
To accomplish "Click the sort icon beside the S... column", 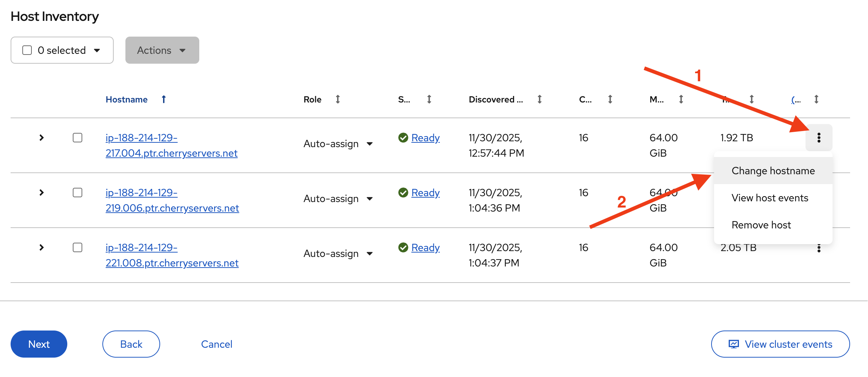I will pyautogui.click(x=429, y=99).
